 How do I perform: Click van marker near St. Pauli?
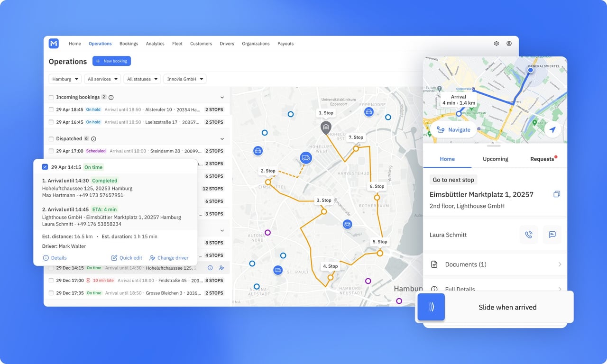coord(278,270)
